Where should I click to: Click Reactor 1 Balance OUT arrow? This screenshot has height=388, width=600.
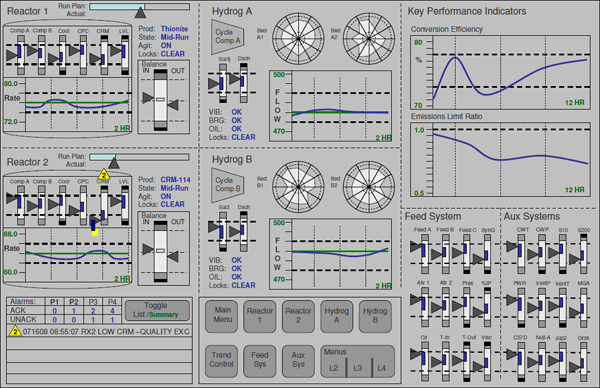tap(173, 104)
